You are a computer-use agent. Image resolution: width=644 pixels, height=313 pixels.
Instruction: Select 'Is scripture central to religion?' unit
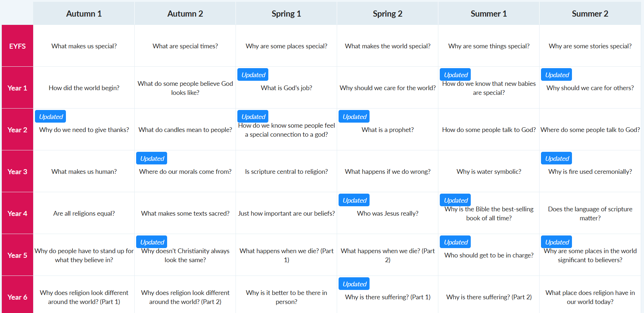[x=286, y=172]
